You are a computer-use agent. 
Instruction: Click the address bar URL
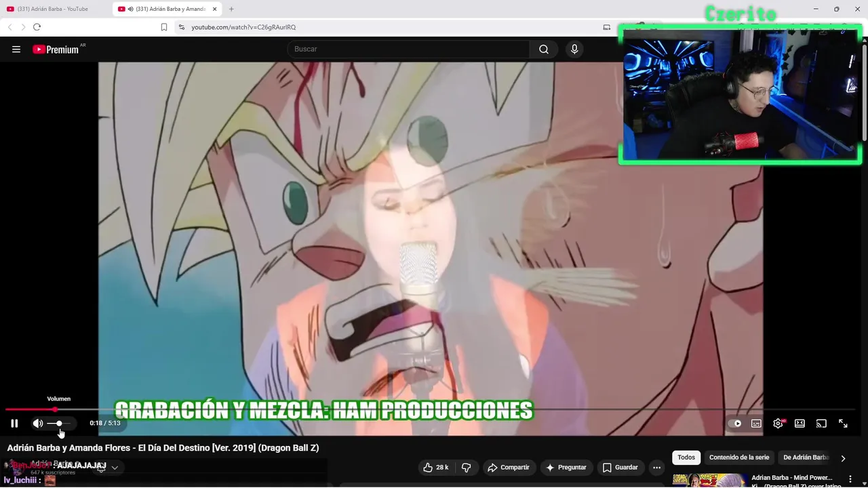click(x=243, y=27)
